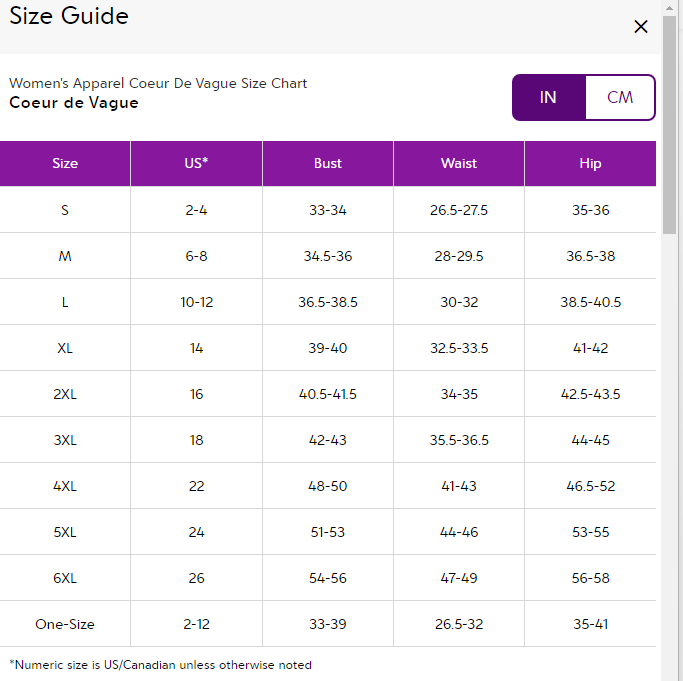683x681 pixels.
Task: Click waist value 35.5-36.5
Action: (459, 440)
